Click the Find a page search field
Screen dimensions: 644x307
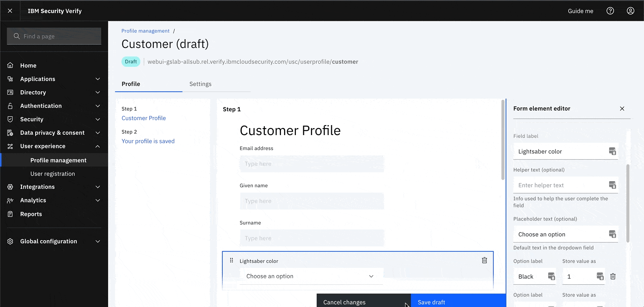[54, 36]
